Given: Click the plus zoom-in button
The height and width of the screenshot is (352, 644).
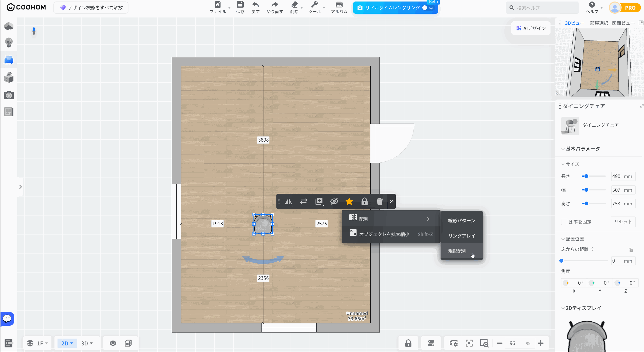Looking at the screenshot, I should (x=540, y=343).
